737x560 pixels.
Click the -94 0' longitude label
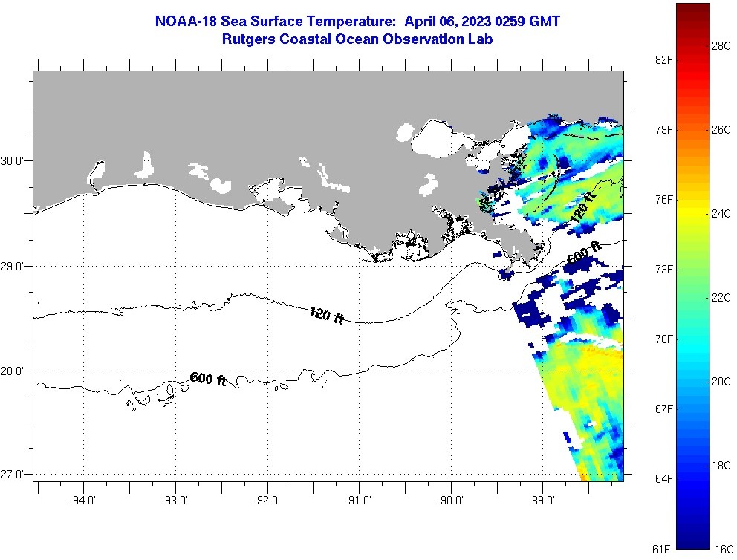[82, 501]
